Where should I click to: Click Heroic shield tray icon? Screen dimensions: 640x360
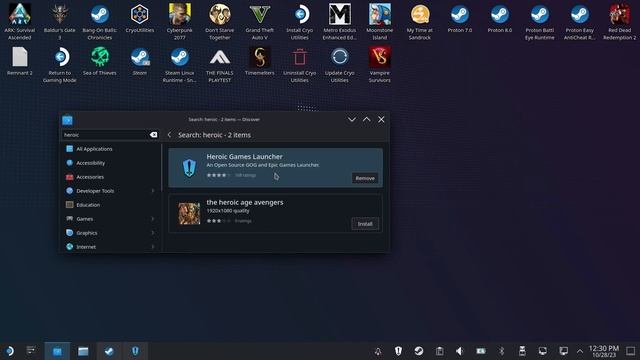click(398, 351)
